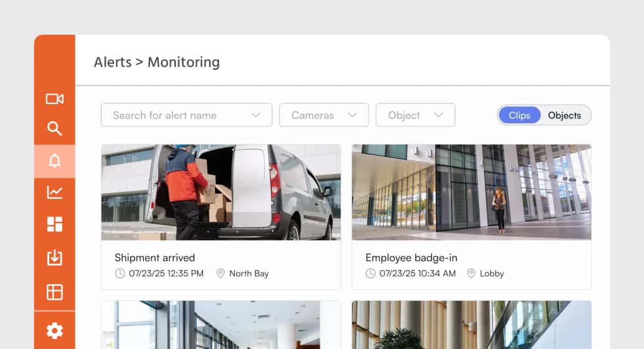
Task: Open the Shipment arrived van thumbnail
Action: pyautogui.click(x=221, y=192)
